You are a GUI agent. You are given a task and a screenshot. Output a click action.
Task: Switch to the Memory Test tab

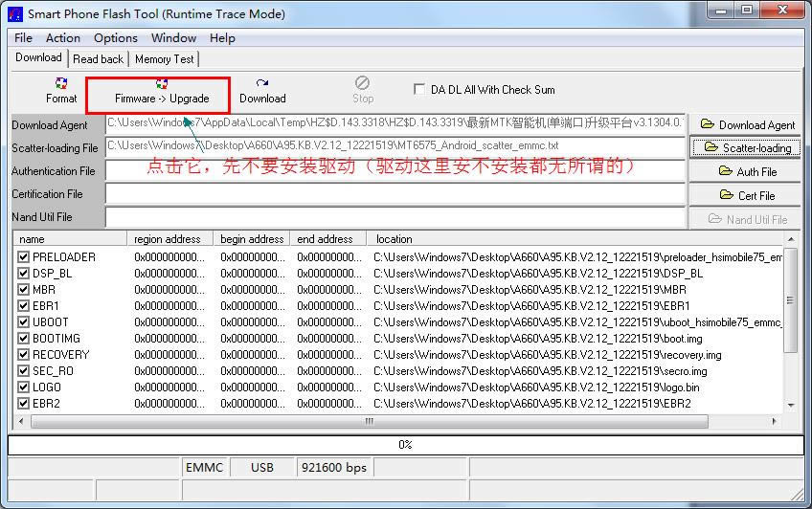[x=164, y=59]
